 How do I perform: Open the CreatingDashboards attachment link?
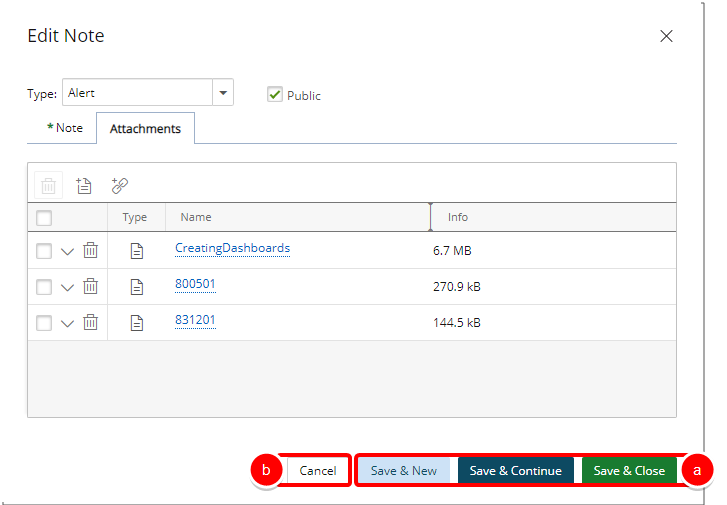(232, 248)
